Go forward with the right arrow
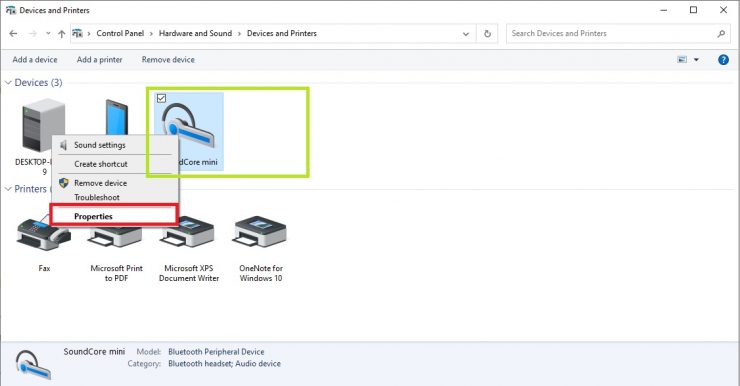The width and height of the screenshot is (740, 386). coord(33,34)
